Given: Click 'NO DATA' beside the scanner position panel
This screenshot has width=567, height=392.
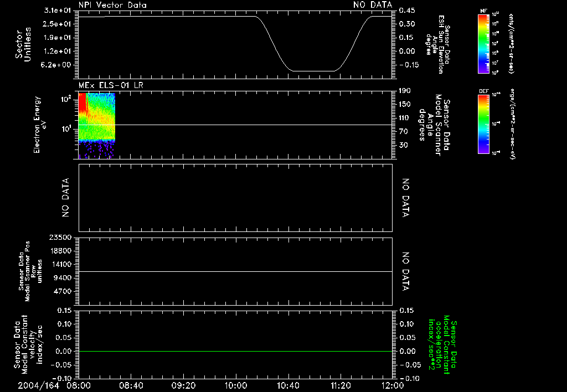Looking at the screenshot, I should 406,272.
